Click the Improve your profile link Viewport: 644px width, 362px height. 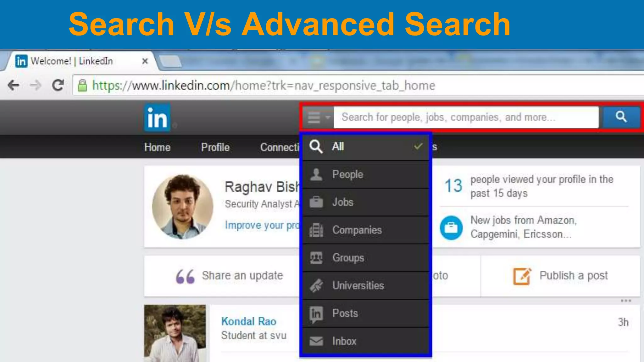(x=262, y=225)
